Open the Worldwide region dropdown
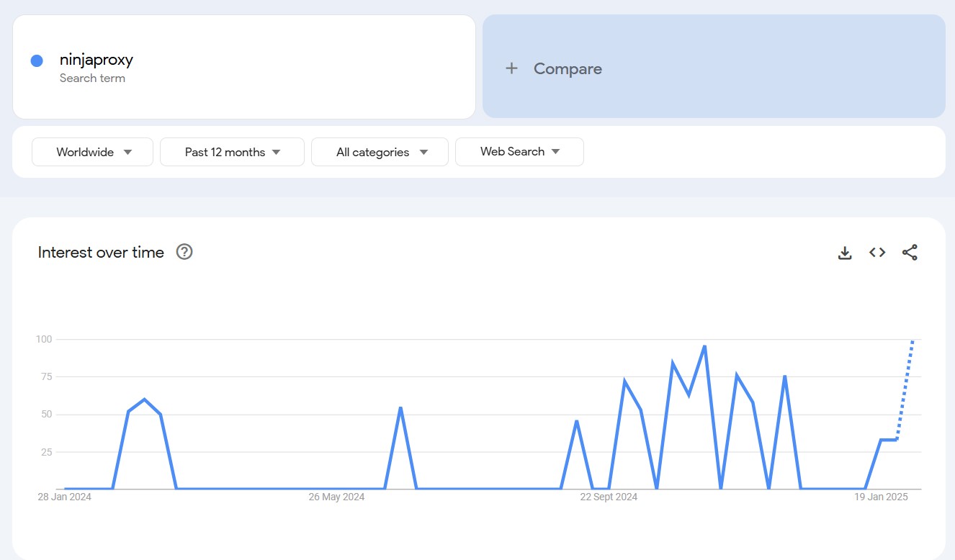The image size is (955, 560). click(93, 152)
